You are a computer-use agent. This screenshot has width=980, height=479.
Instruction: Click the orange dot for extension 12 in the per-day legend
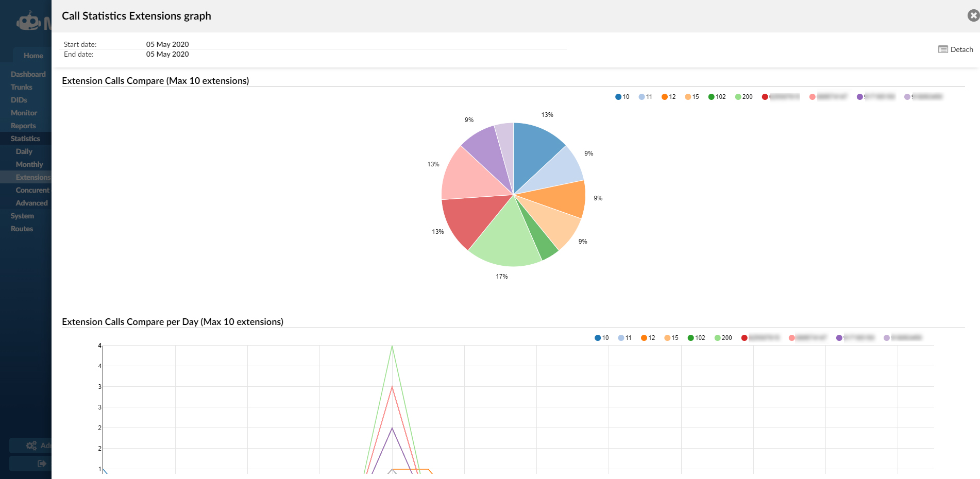tap(644, 338)
